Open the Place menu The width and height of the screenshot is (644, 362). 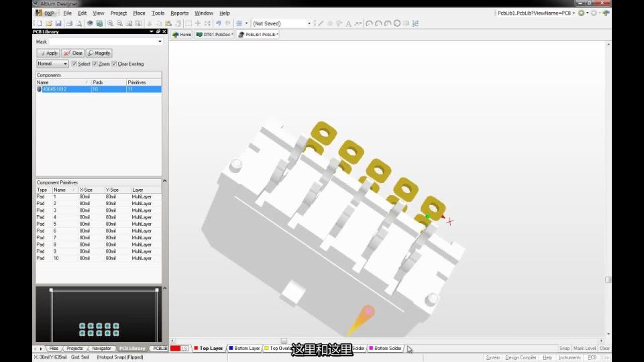click(x=139, y=13)
